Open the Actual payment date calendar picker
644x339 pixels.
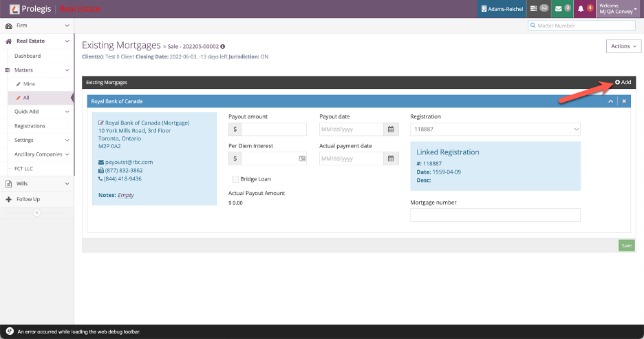click(x=391, y=158)
